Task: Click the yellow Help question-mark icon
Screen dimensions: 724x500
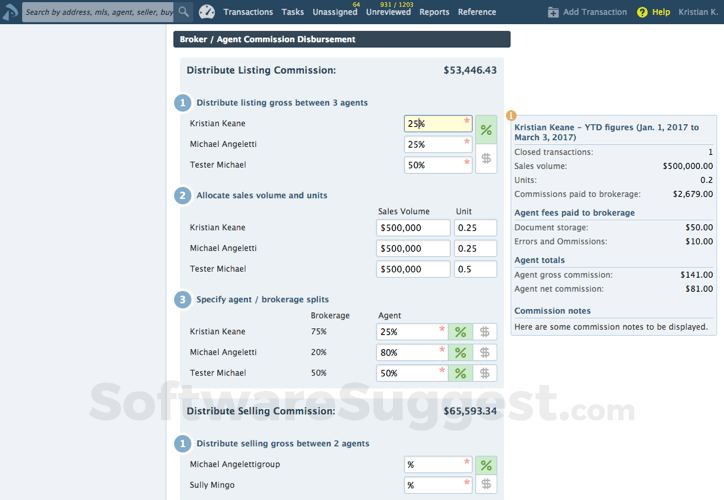Action: 642,12
